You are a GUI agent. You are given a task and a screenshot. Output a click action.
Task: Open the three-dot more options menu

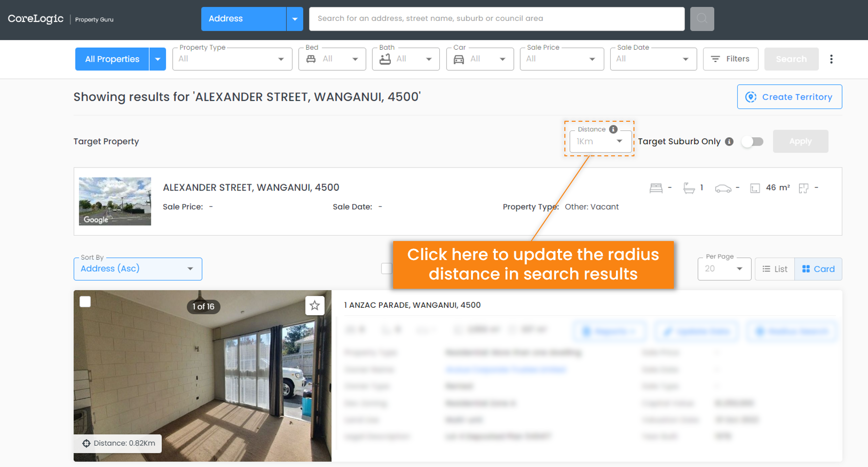831,59
